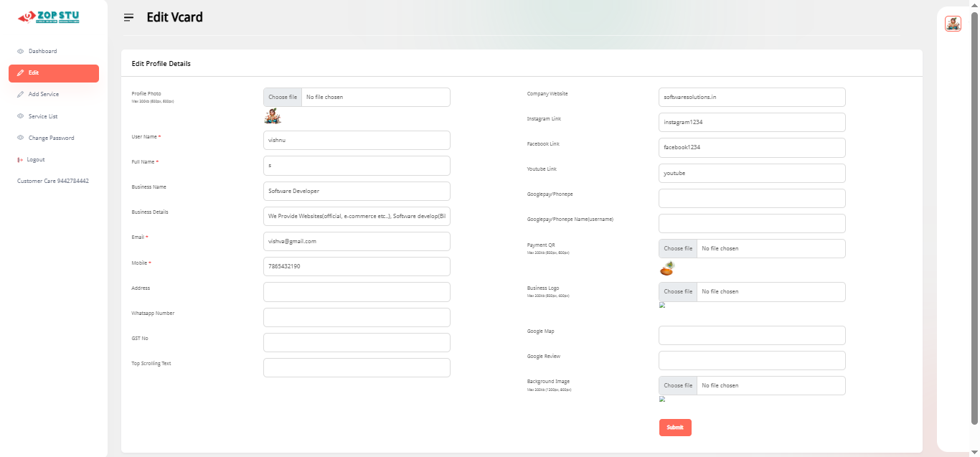Screen dimensions: 980x457
Task: Click into the Company Website field
Action: click(x=752, y=98)
